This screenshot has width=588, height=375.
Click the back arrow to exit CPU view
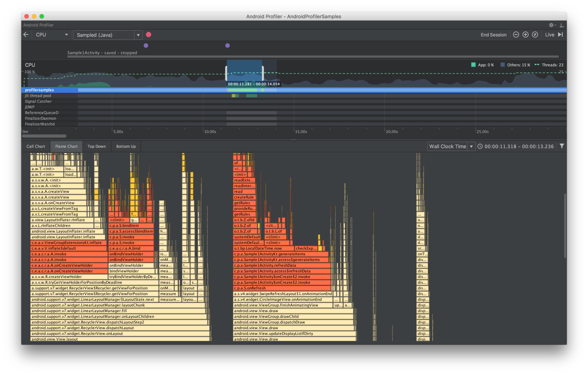26,34
